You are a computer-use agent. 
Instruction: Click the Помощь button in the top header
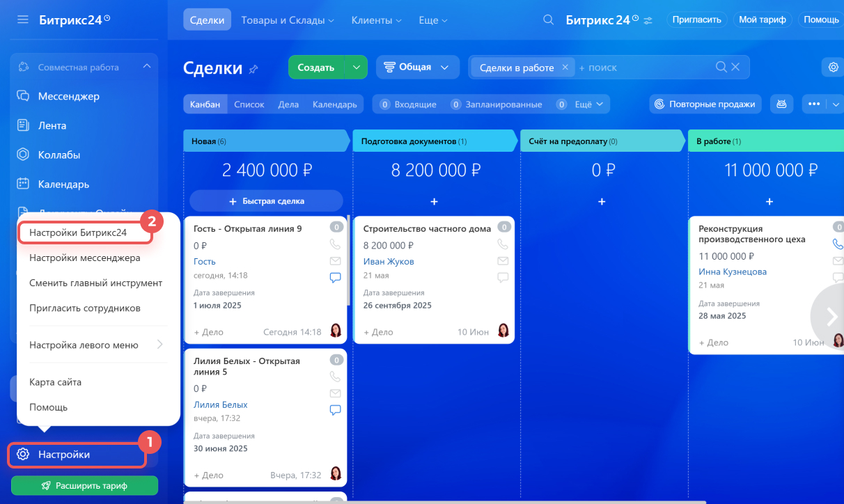point(821,19)
